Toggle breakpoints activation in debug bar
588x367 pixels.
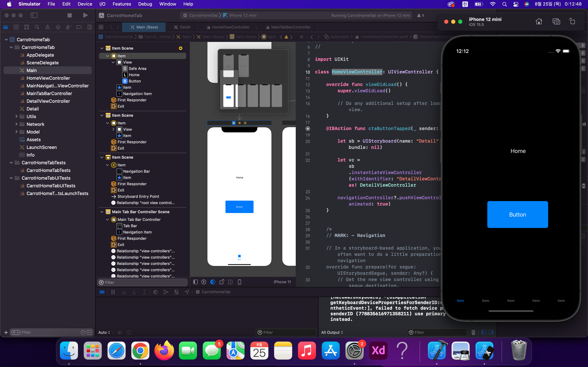point(102,292)
